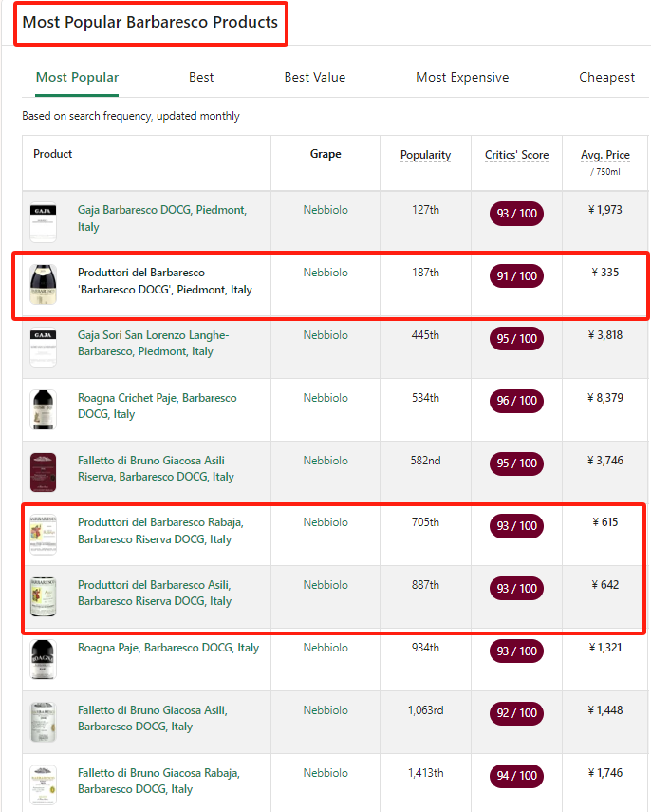This screenshot has height=812, width=651.
Task: Open the Most Expensive tab
Action: tap(462, 77)
